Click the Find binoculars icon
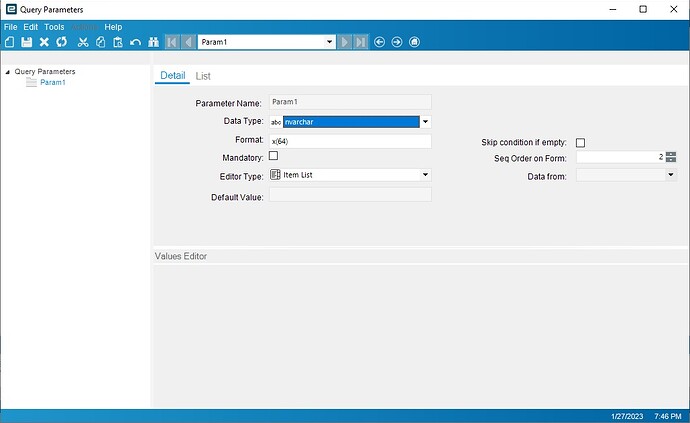Screen dimensions: 690x423 click(153, 42)
